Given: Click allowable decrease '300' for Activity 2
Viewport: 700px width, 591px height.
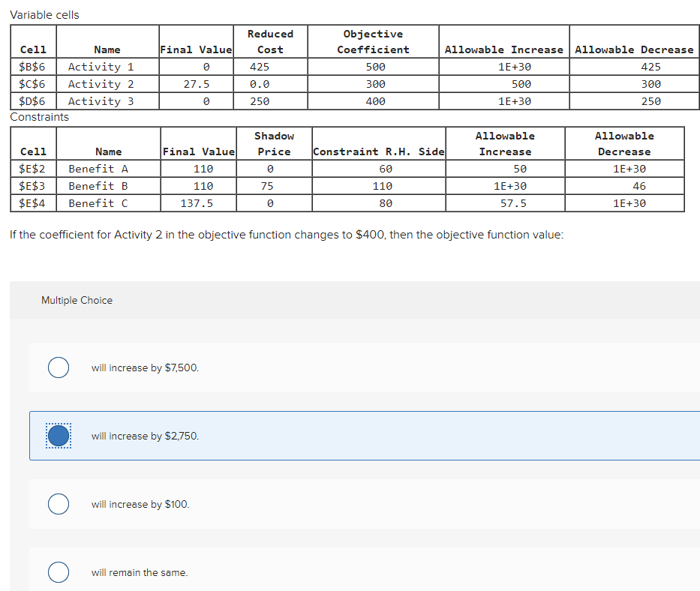Looking at the screenshot, I should pyautogui.click(x=651, y=84).
